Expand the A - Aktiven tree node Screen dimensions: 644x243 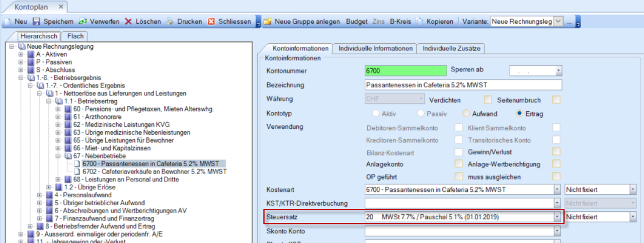pos(21,54)
